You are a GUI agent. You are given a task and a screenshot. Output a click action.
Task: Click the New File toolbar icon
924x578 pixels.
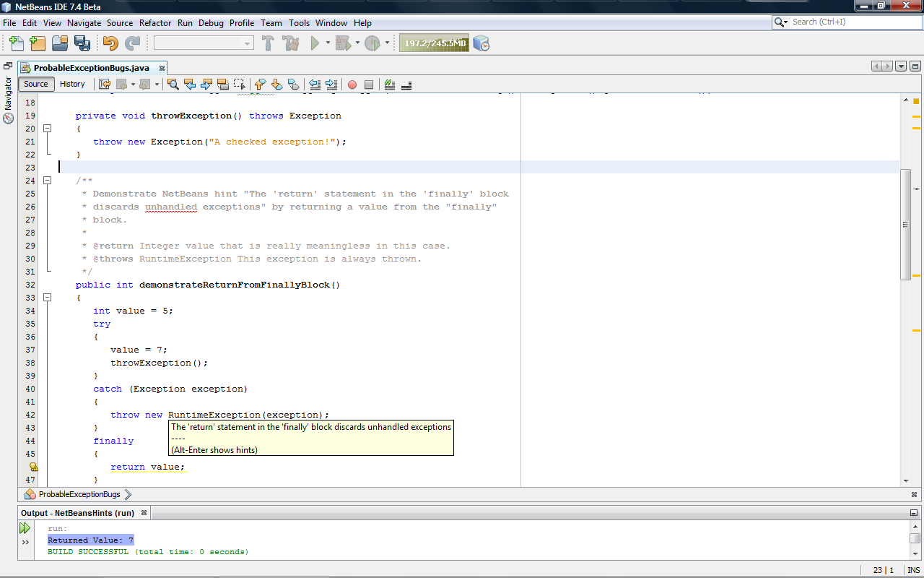pyautogui.click(x=17, y=43)
